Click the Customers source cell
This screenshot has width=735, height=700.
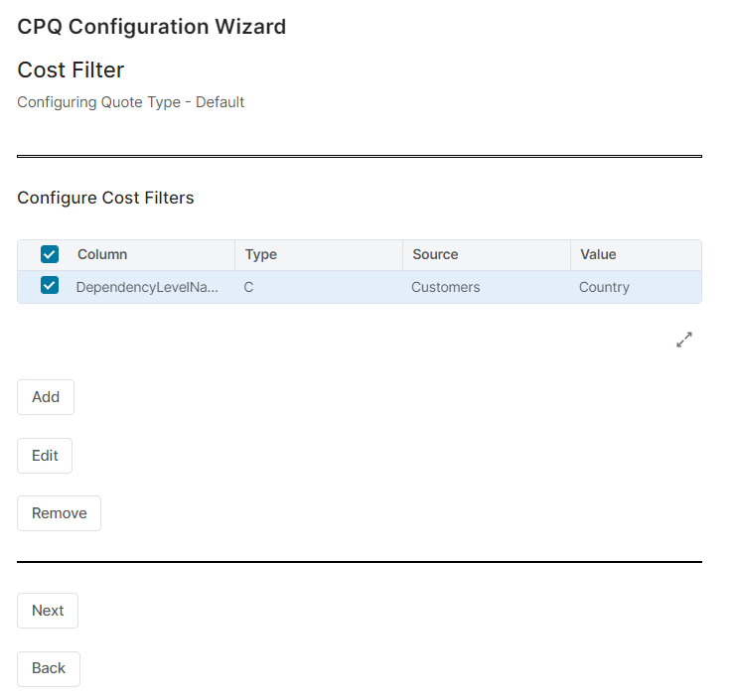446,287
